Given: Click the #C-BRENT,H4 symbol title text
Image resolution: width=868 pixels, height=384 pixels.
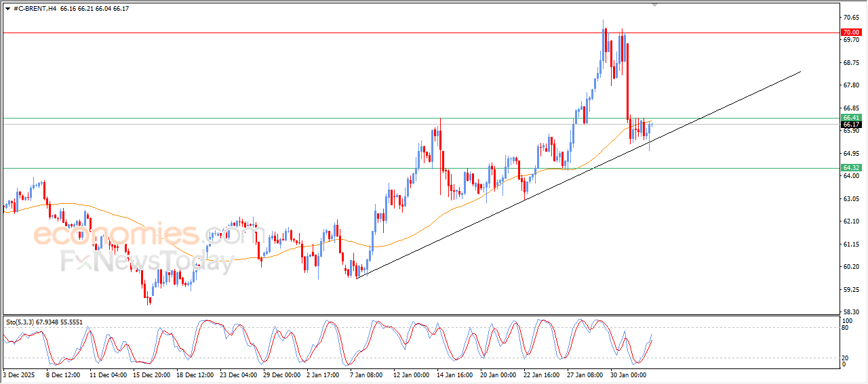Looking at the screenshot, I should pos(35,8).
